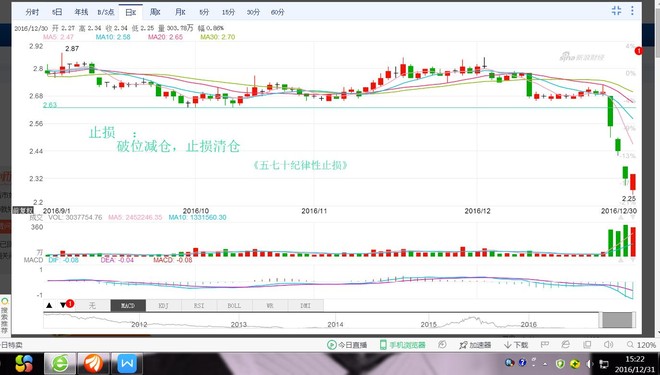Show hidden tray icons arrow
The width and height of the screenshot is (660, 375).
pyautogui.click(x=545, y=363)
